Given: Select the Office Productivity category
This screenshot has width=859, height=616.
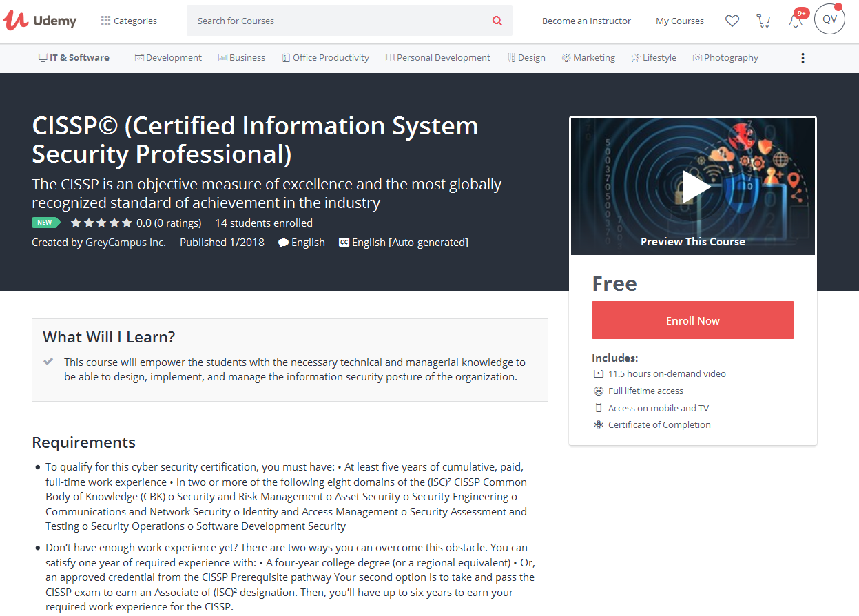Looking at the screenshot, I should (x=325, y=58).
